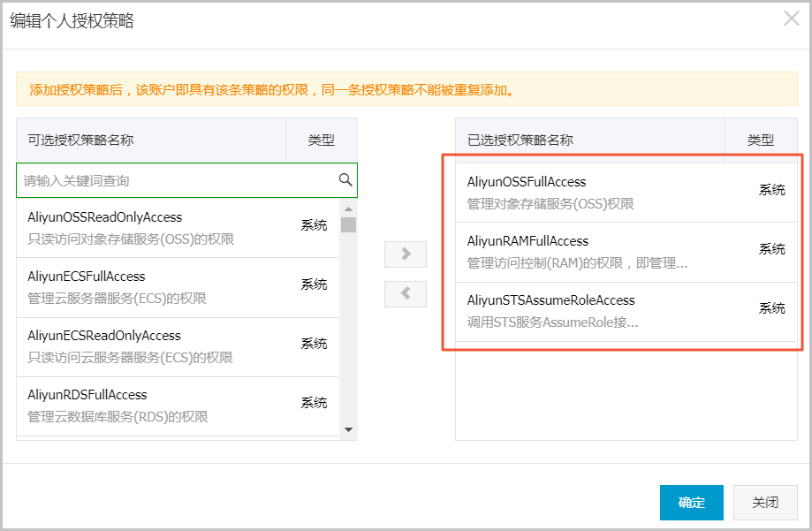This screenshot has width=812, height=531.
Task: Close the dialog with the X icon
Action: click(x=791, y=19)
